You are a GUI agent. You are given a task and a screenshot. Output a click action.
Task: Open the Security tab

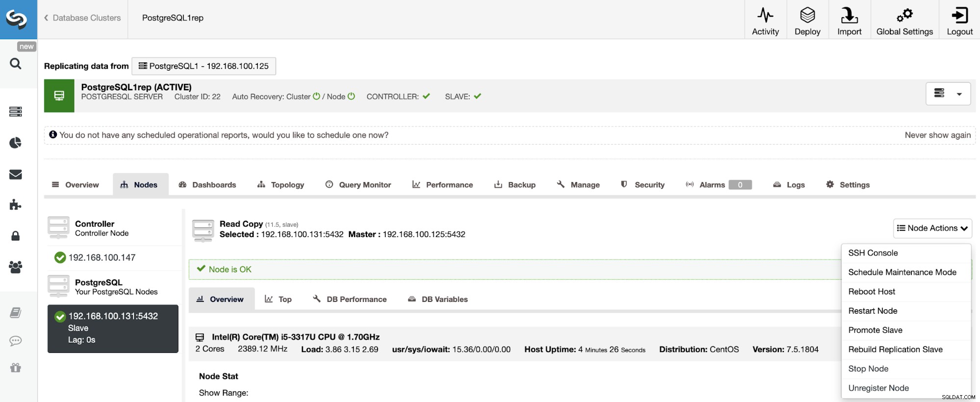coord(643,185)
